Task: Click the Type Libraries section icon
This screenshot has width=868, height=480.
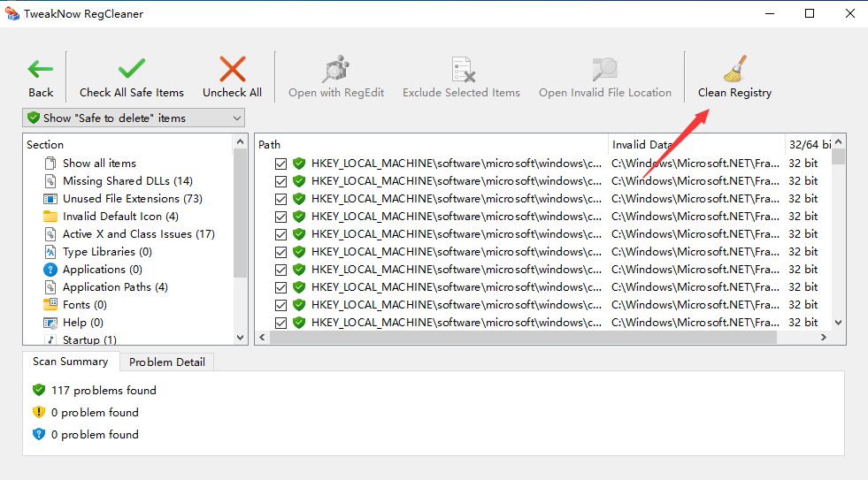Action: point(50,252)
